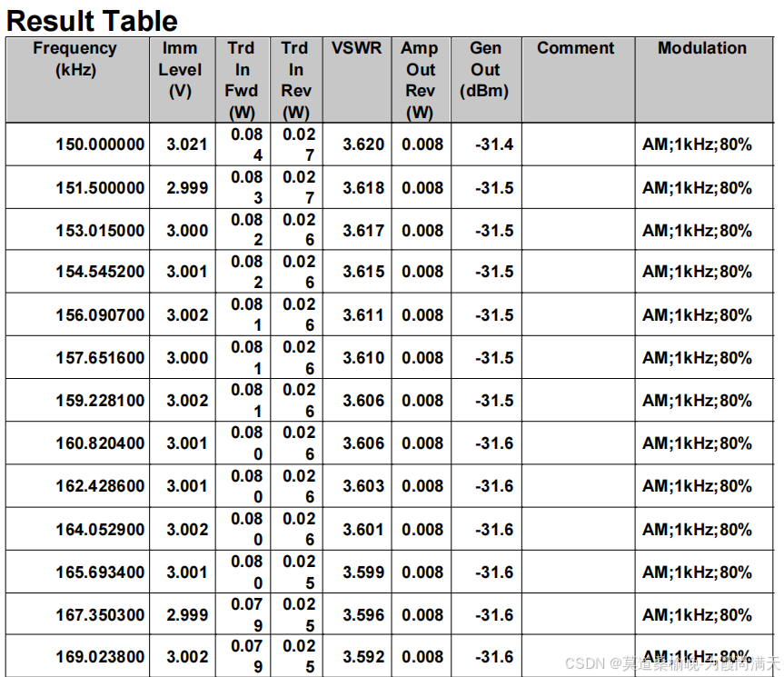The height and width of the screenshot is (677, 784).
Task: Select the "Trd In Rev (W)" column header
Action: 295,80
